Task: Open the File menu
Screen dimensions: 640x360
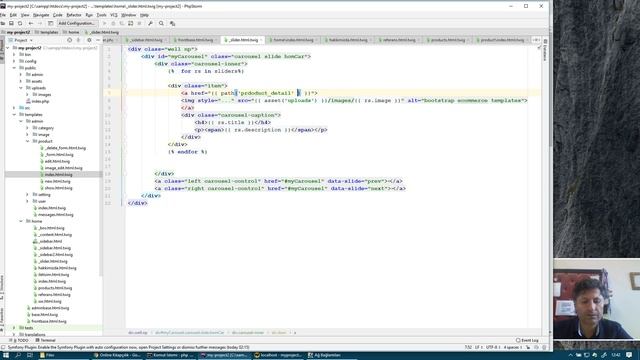Action: click(x=3, y=15)
